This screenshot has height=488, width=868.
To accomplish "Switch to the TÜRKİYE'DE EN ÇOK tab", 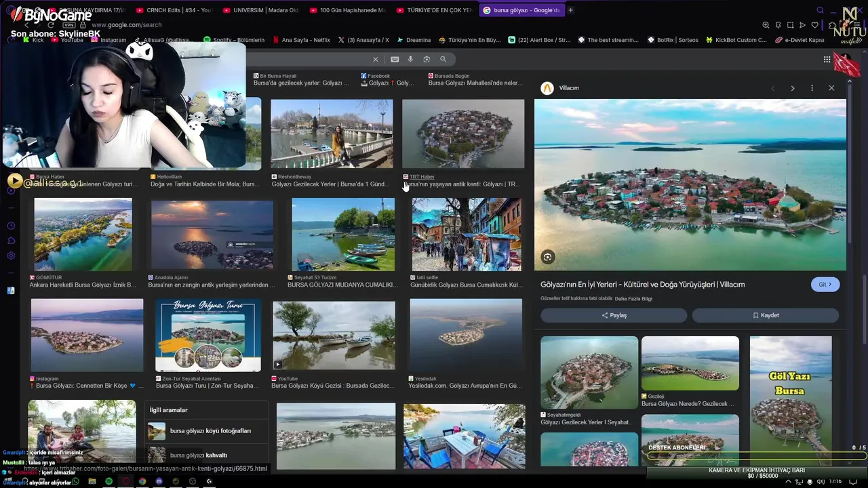I will (433, 10).
